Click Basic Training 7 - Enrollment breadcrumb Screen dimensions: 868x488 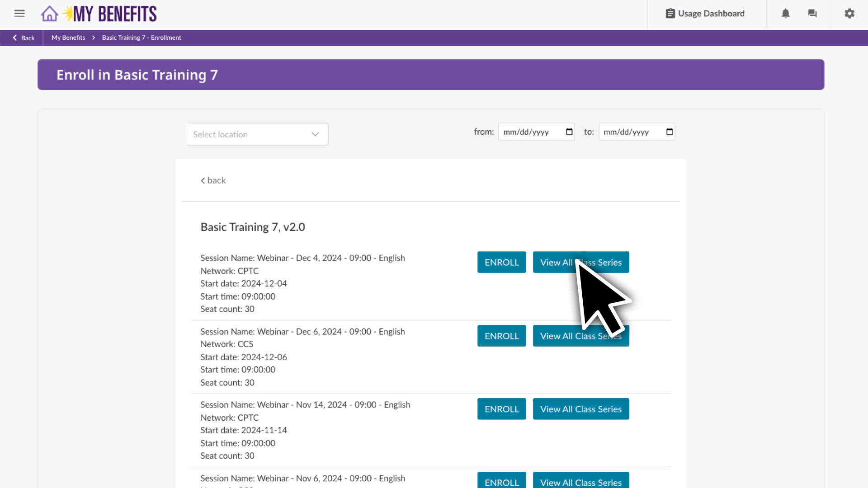click(141, 38)
